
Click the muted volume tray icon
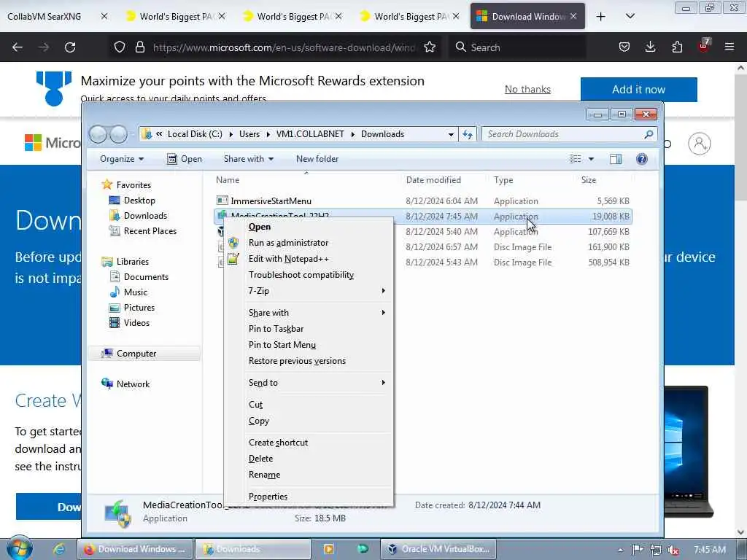coord(673,550)
